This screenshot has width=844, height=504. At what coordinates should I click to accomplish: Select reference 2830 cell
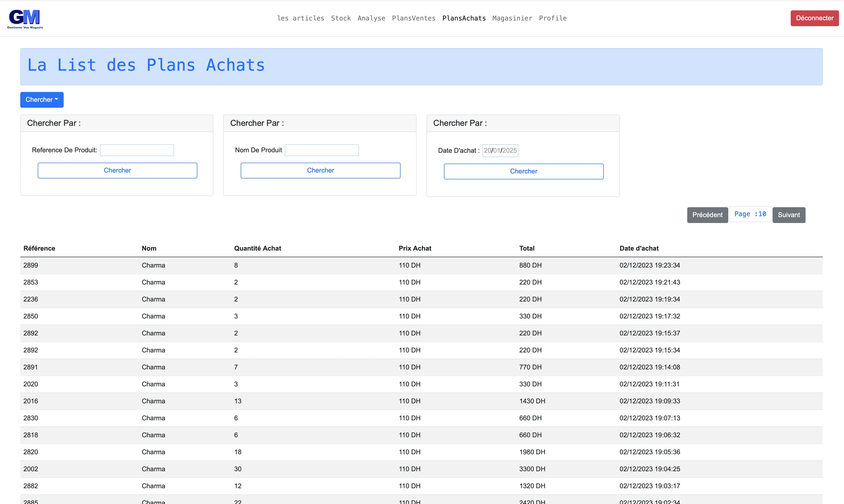click(x=31, y=418)
